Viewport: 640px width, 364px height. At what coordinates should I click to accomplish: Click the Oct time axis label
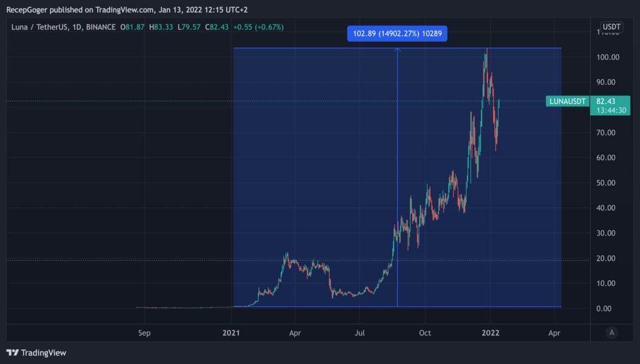[425, 333]
